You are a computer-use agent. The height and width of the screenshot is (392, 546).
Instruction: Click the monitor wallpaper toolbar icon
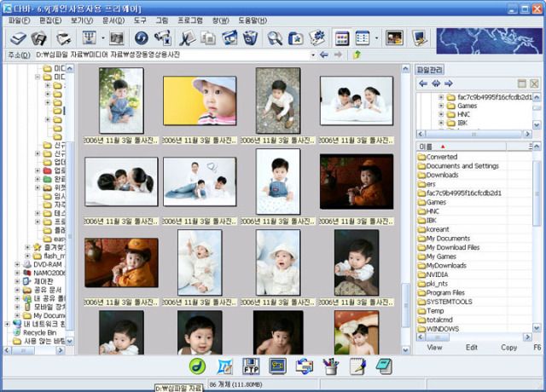coord(419,37)
